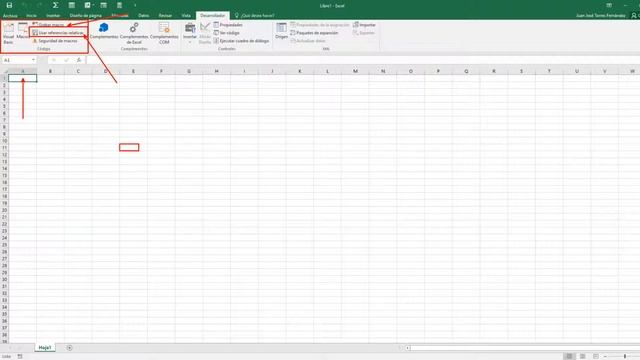Open the Macros list button

click(22, 31)
